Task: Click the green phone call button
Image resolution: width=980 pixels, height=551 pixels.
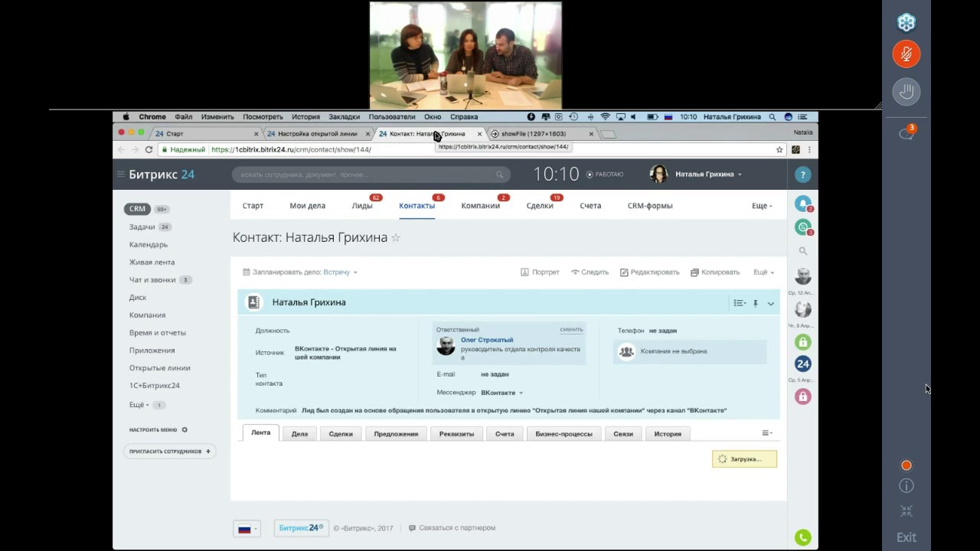Action: (x=802, y=537)
